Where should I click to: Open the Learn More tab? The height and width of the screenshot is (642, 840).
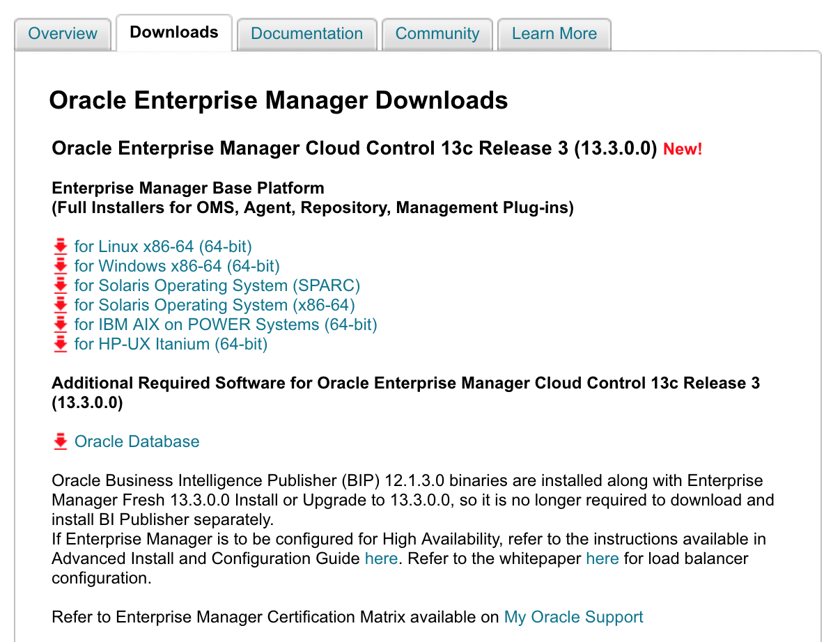[554, 33]
